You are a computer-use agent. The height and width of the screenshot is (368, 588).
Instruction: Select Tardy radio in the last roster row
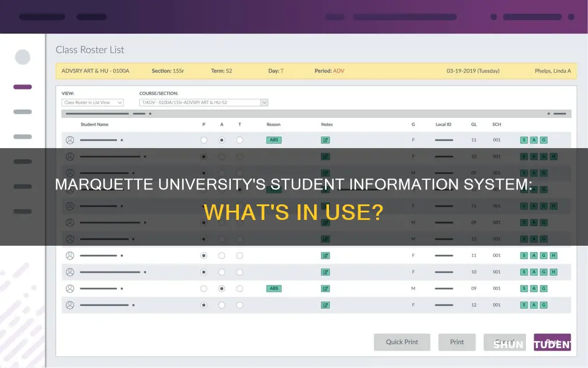click(x=239, y=305)
